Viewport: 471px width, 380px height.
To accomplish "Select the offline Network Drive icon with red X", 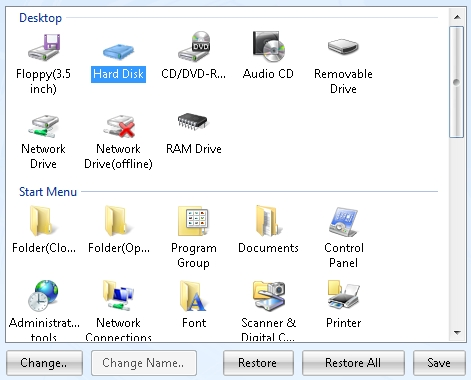I will (x=119, y=126).
